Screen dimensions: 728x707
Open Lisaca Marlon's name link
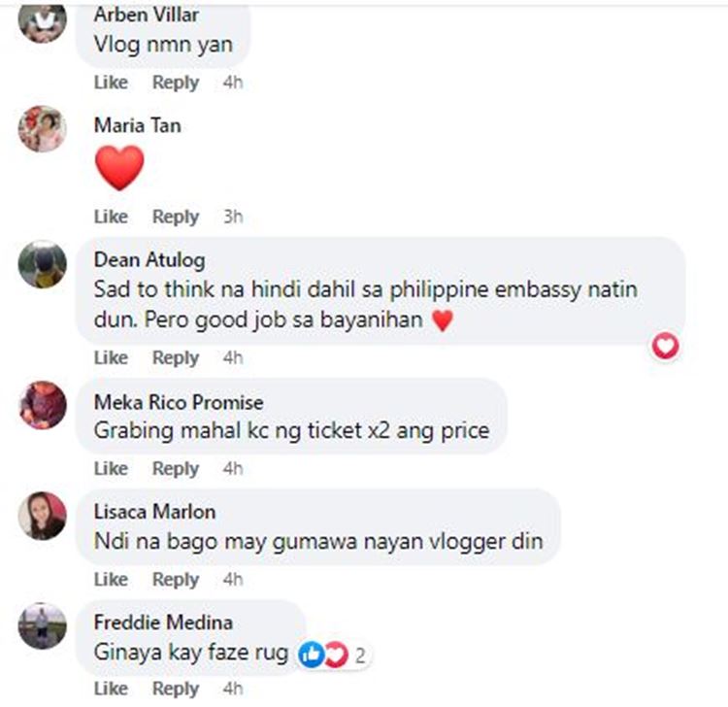tap(154, 512)
